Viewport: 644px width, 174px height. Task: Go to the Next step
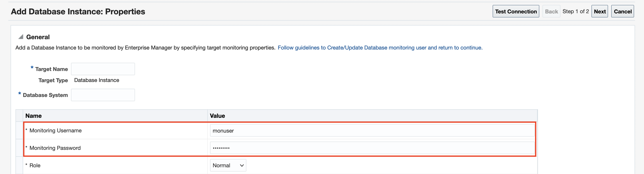coord(600,11)
